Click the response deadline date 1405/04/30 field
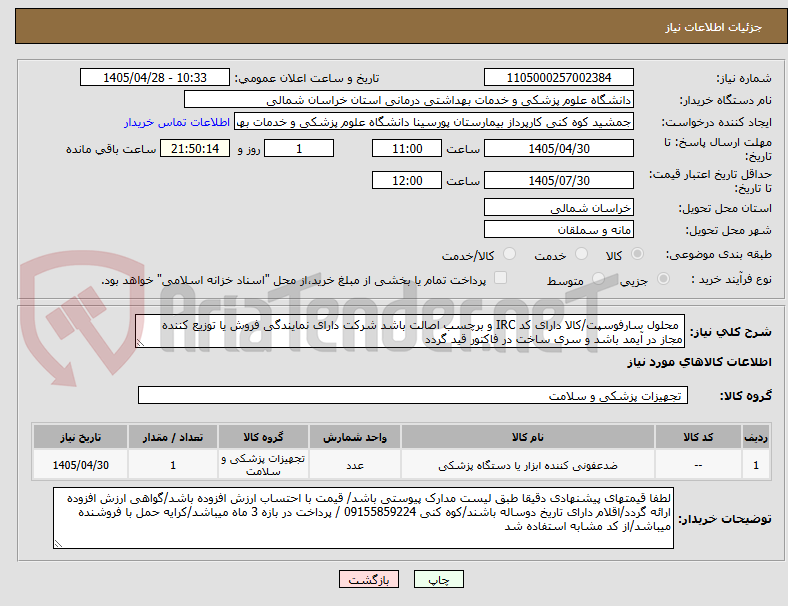The image size is (788, 606). [559, 149]
